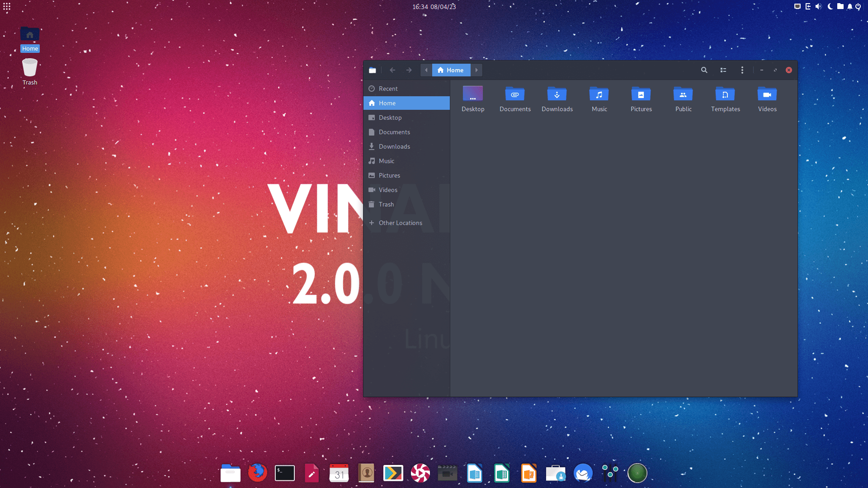Select Pictures in the sidebar

pos(406,175)
